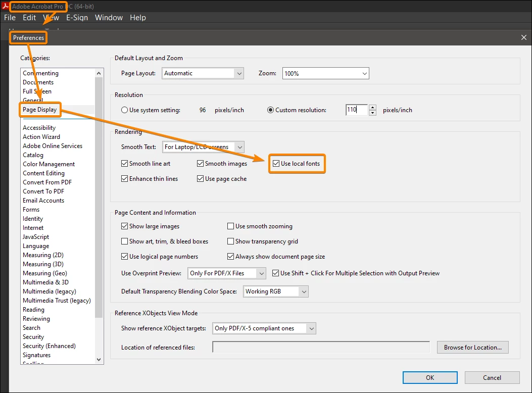Open the Zoom percentage combo box
This screenshot has height=393, width=532.
[x=325, y=73]
